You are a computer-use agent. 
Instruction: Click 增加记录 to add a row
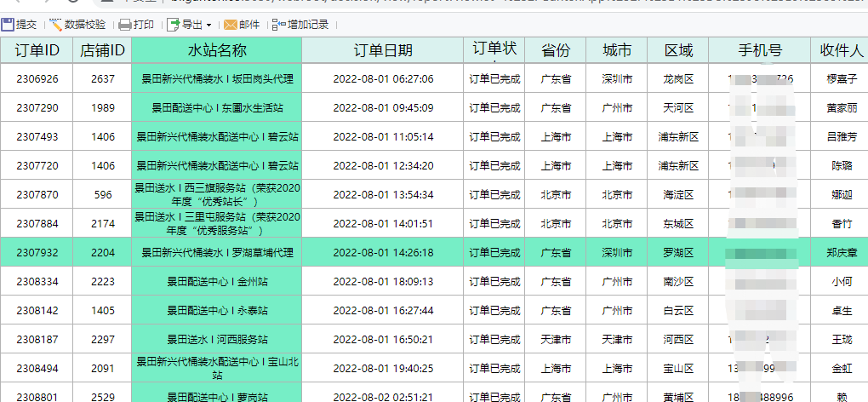[x=308, y=25]
